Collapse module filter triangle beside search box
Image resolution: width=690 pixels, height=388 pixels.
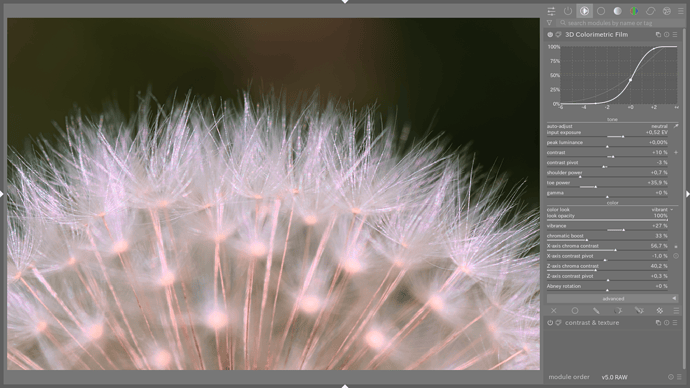pyautogui.click(x=549, y=22)
